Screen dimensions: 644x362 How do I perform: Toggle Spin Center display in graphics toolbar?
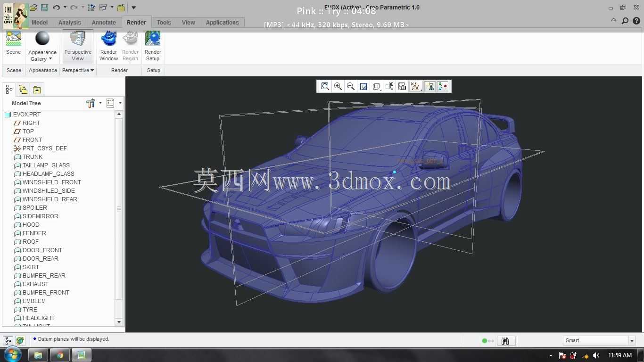pos(443,86)
